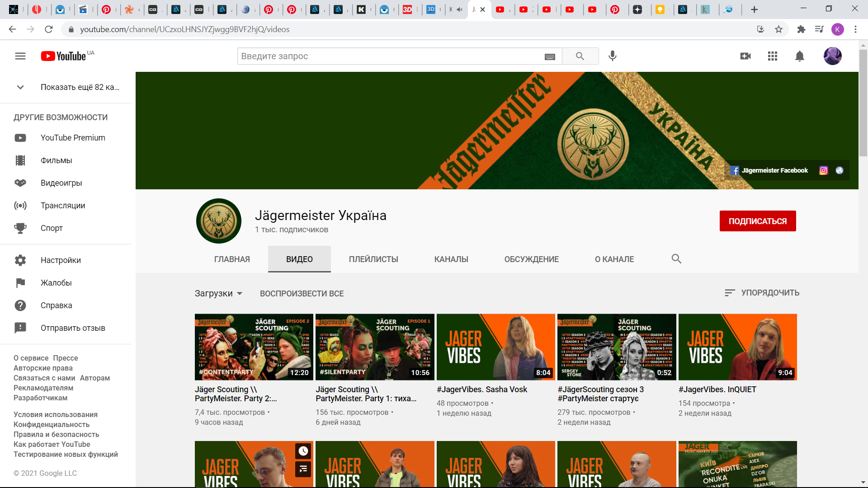Click the browser back arrow
Image resolution: width=868 pixels, height=488 pixels.
tap(12, 29)
